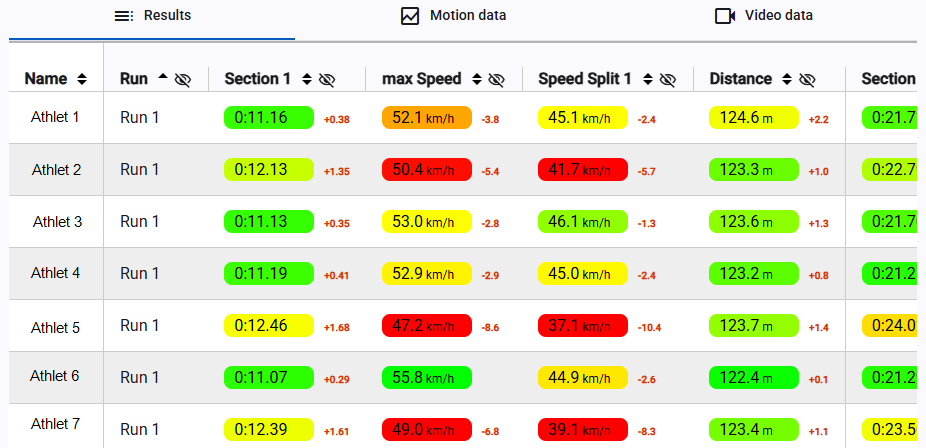926x448 pixels.
Task: Click the +1.68 time difference
Action: (x=337, y=328)
